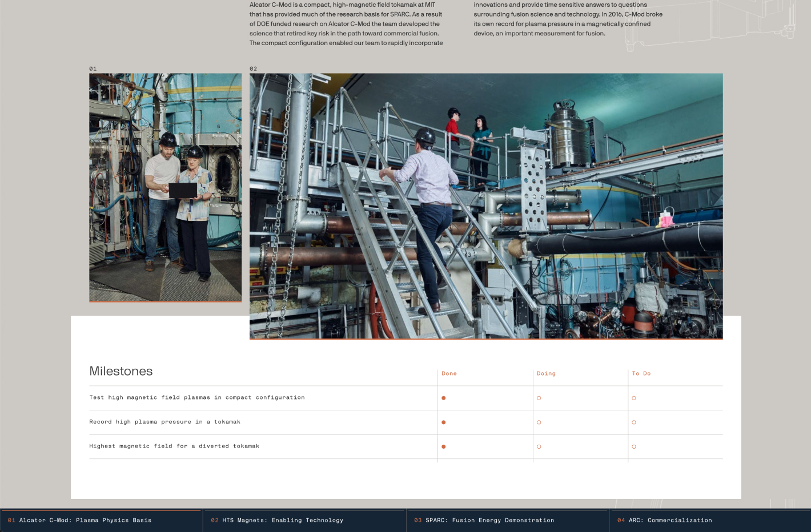Select the ARC: Commercialization tab
Image resolution: width=811 pixels, height=532 pixels.
[x=710, y=521]
